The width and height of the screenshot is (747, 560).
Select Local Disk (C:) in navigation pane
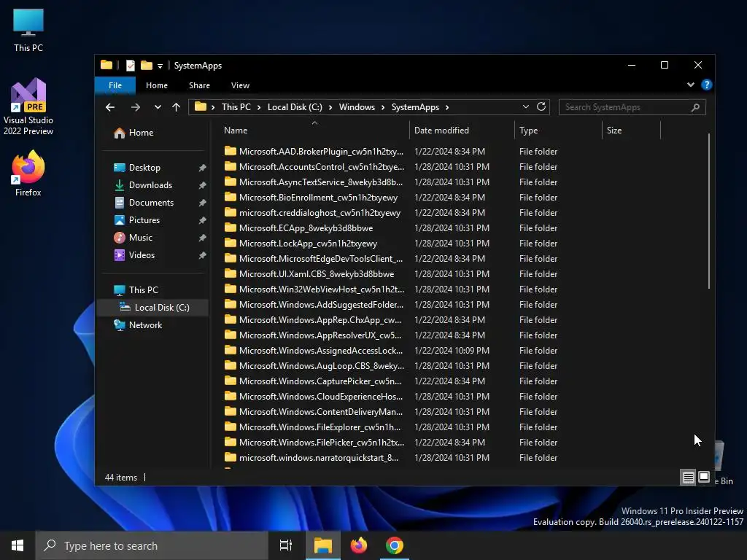pos(153,308)
